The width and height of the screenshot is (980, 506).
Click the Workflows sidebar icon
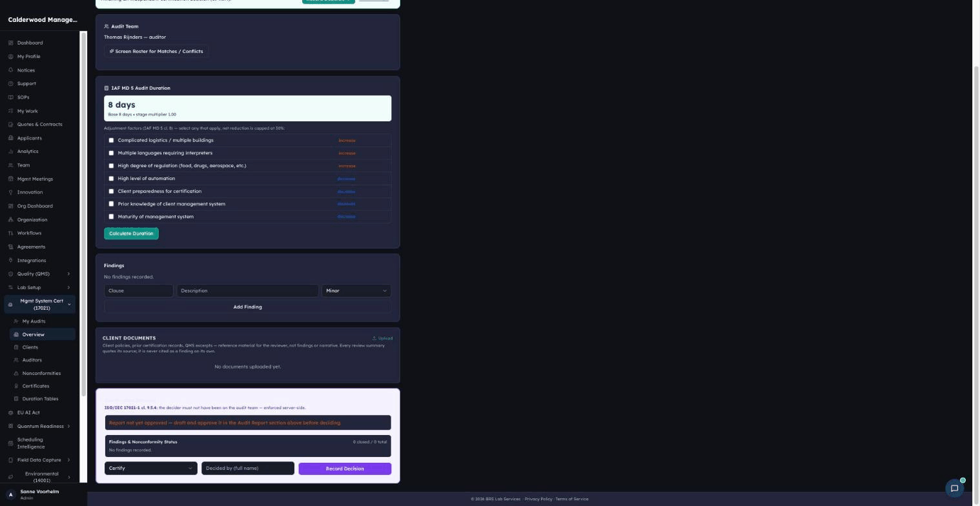10,233
